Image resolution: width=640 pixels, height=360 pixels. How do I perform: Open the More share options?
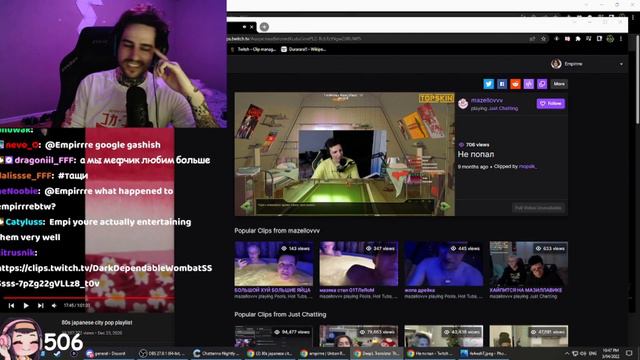559,84
